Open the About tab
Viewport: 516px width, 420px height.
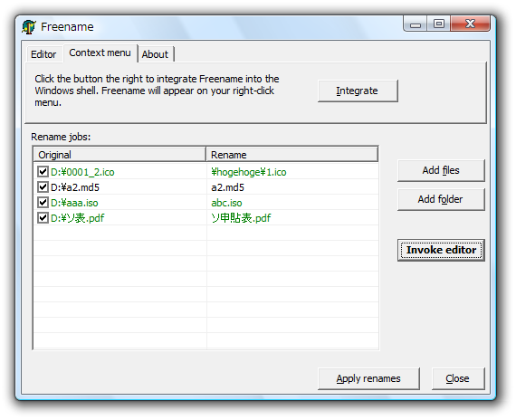tap(155, 54)
